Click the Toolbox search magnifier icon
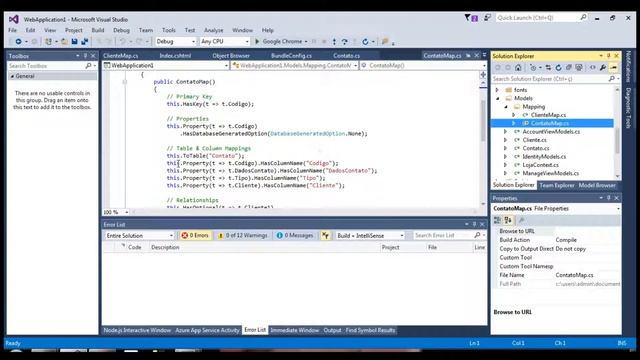 point(88,66)
